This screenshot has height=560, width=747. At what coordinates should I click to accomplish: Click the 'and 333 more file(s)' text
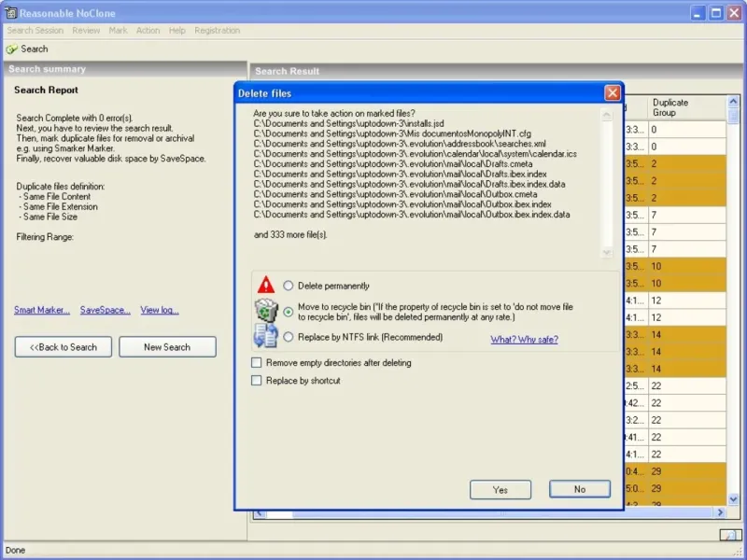coord(290,235)
